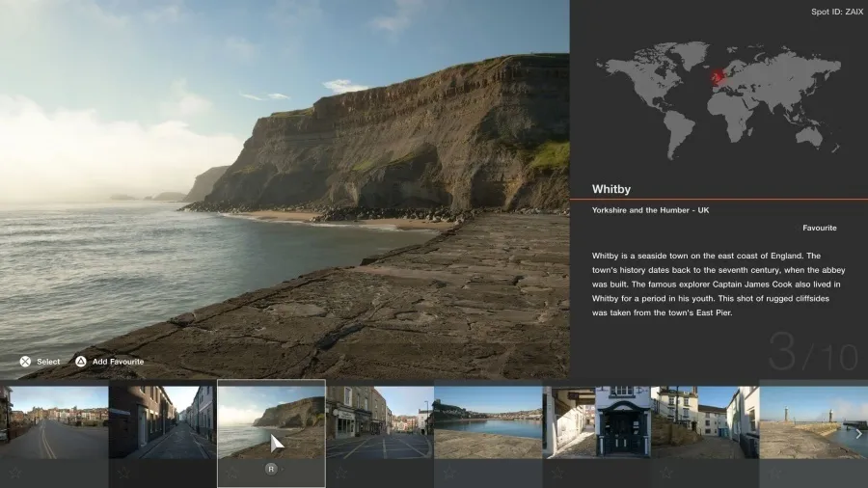Select the first street road thumbnail

pos(54,421)
